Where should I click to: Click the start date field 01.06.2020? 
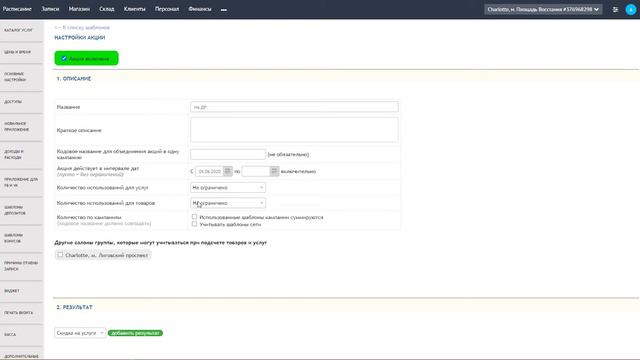click(209, 171)
